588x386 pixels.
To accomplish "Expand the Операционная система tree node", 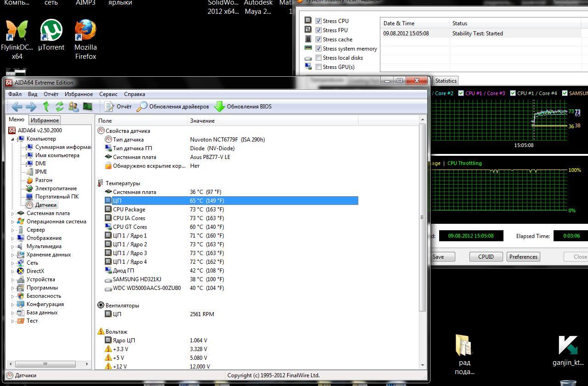I will click(12, 221).
